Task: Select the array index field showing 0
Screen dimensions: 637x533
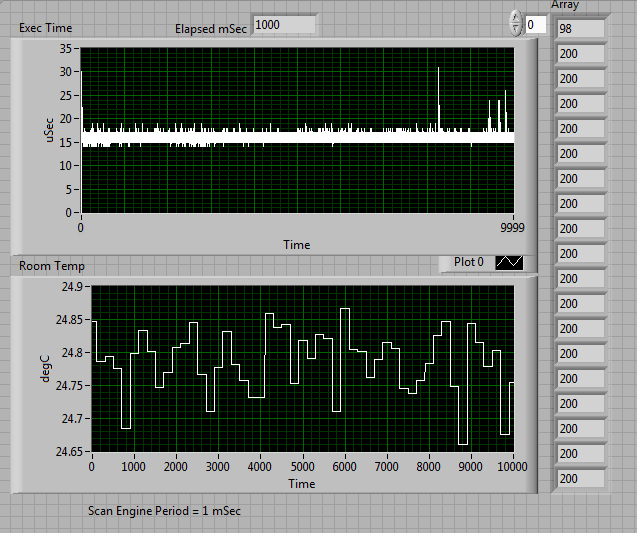Action: click(x=536, y=25)
